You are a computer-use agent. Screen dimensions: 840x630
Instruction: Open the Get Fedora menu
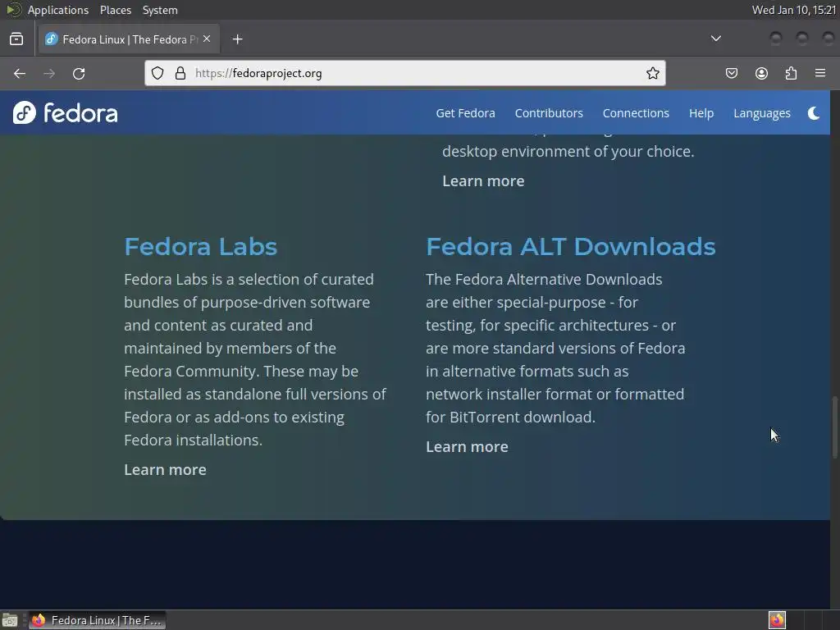pos(465,113)
